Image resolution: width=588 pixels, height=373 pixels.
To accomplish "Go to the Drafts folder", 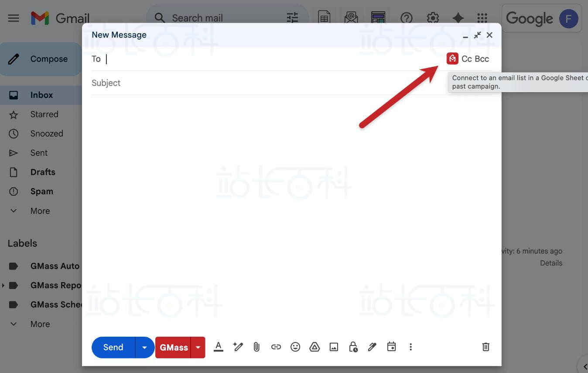I will (43, 172).
